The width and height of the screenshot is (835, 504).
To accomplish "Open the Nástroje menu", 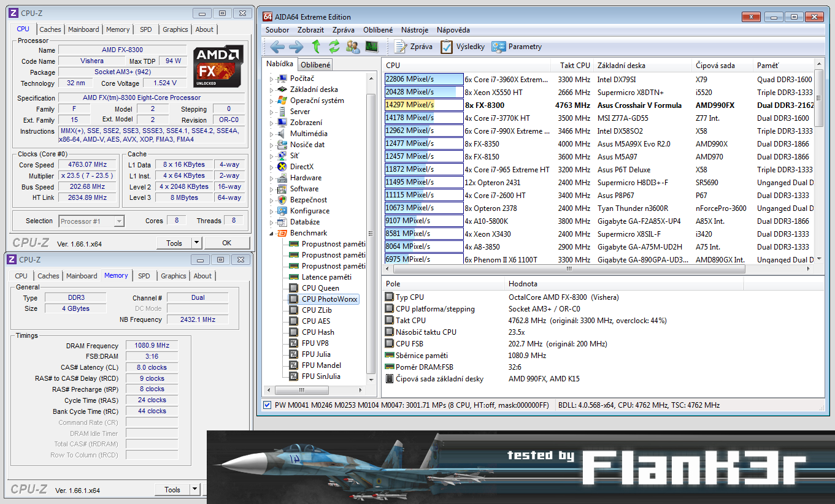I will pos(415,30).
